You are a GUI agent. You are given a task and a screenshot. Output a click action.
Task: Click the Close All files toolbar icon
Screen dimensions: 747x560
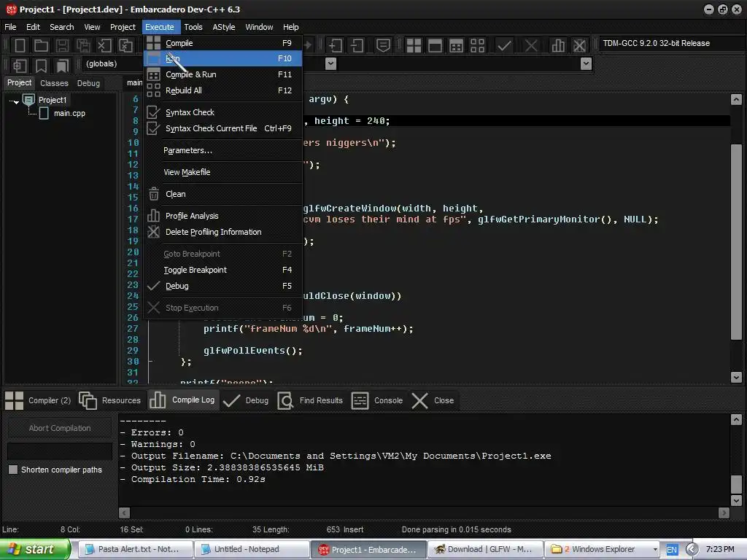pyautogui.click(x=125, y=46)
